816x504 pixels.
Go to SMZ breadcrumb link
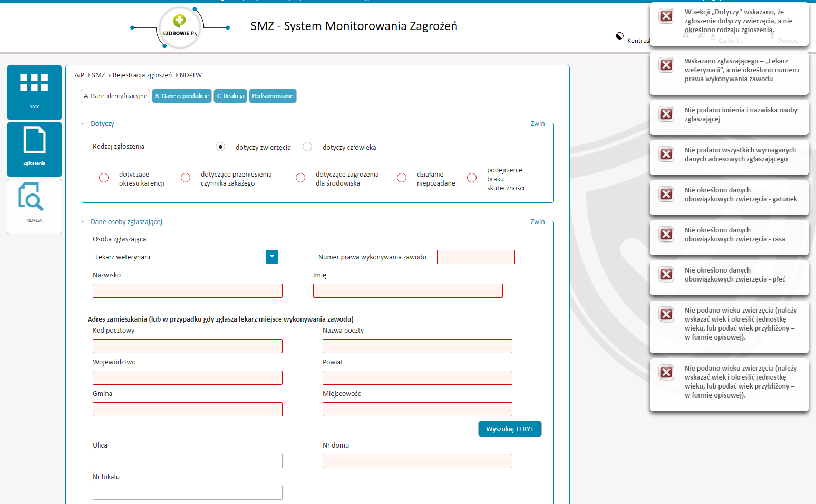(99, 75)
